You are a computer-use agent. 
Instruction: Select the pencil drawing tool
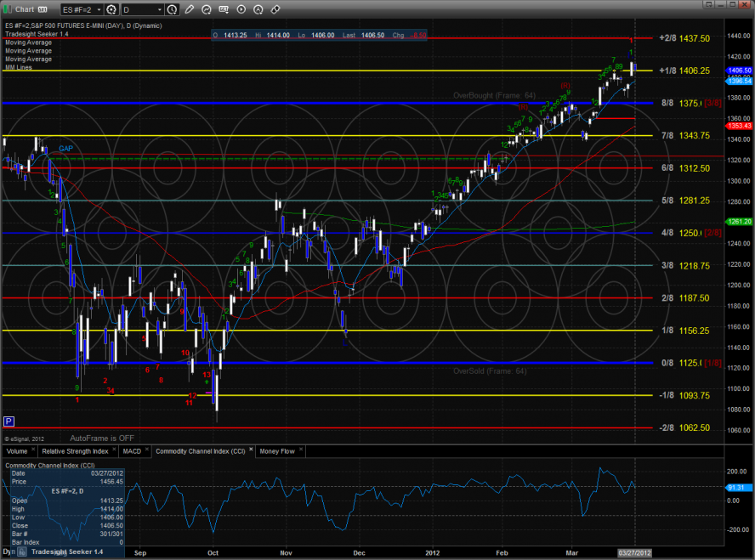(190, 9)
